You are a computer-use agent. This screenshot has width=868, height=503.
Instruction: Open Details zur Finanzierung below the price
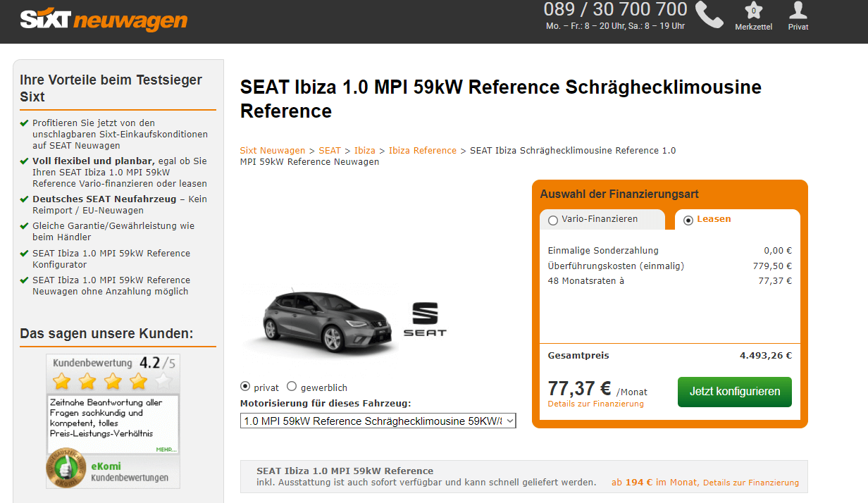click(x=595, y=404)
